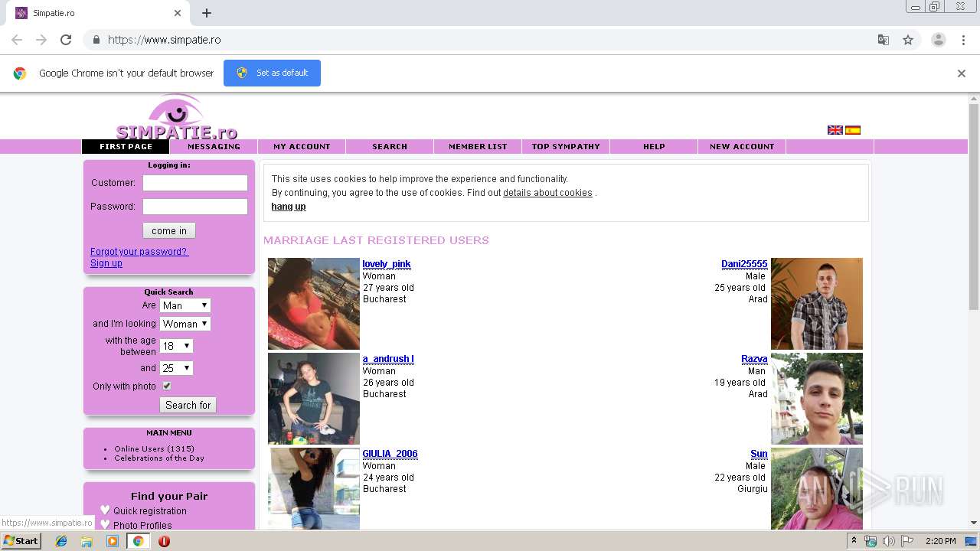
Task: Go to the MY ACCOUNT menu
Action: coord(302,147)
